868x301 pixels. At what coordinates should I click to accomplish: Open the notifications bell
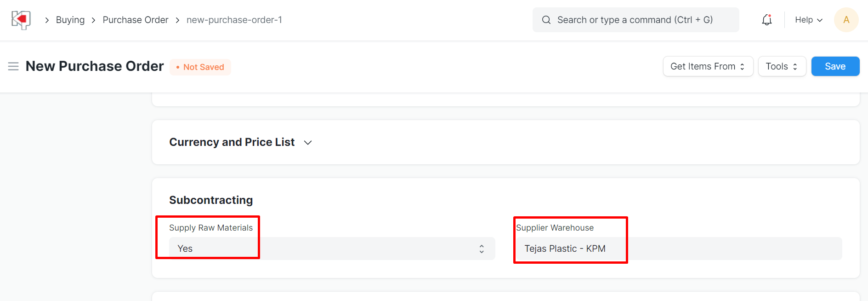(766, 20)
